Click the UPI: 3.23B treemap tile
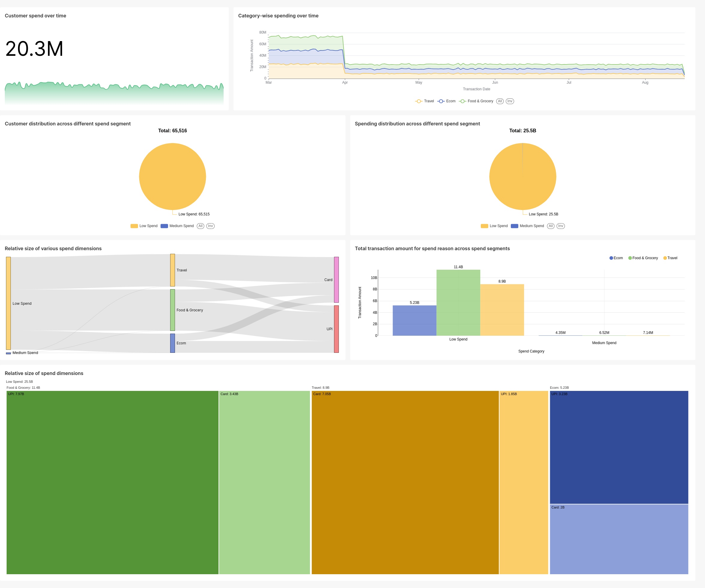The height and width of the screenshot is (588, 705). click(619, 447)
